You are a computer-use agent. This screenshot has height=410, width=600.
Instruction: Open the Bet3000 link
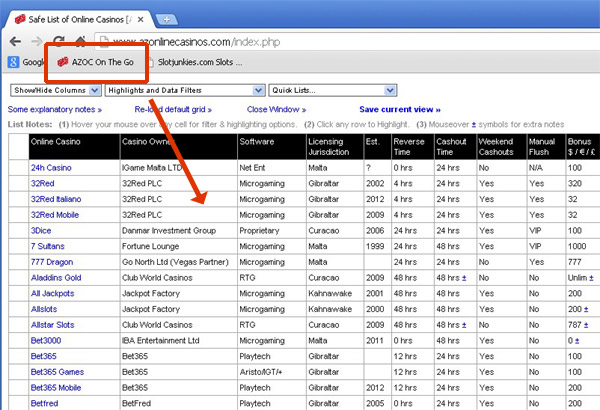(x=46, y=340)
